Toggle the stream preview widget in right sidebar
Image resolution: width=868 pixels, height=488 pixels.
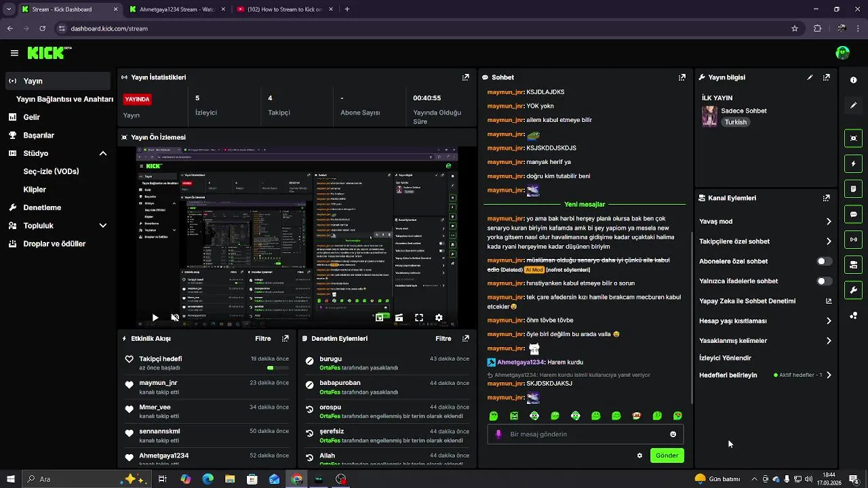tap(853, 138)
